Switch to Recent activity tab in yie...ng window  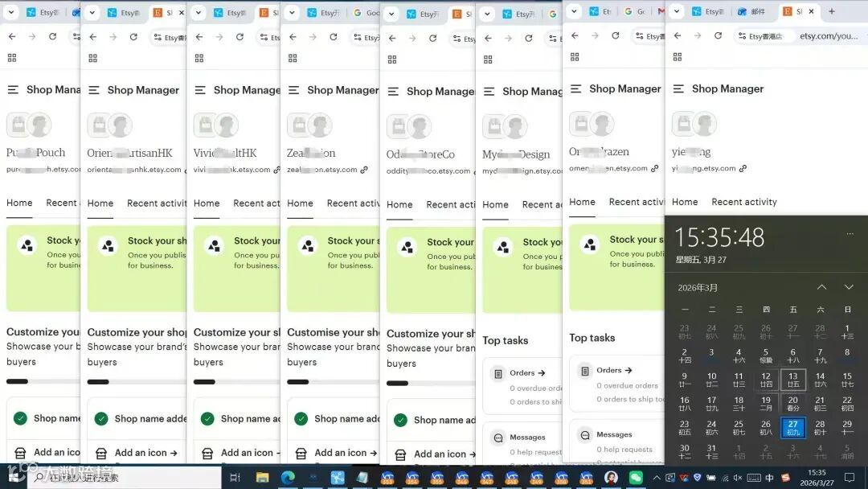(744, 202)
